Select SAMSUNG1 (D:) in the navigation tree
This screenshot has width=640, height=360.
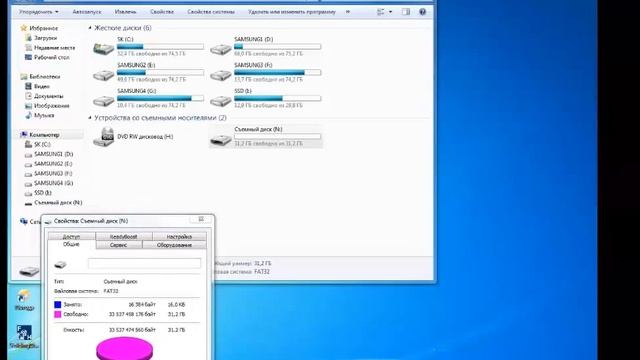53,154
